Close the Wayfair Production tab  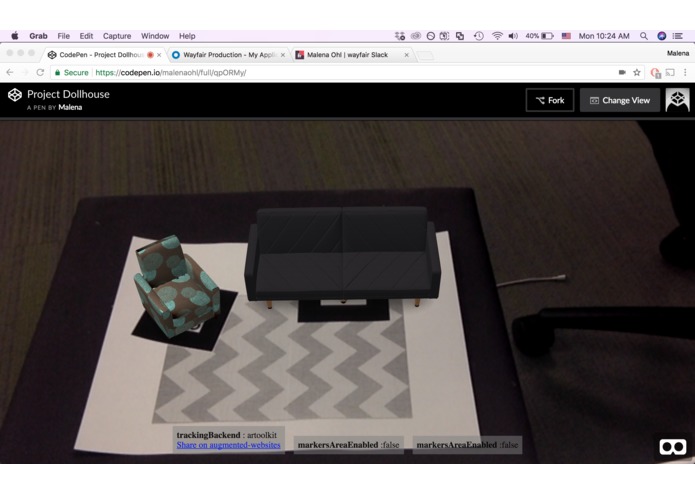pyautogui.click(x=283, y=55)
